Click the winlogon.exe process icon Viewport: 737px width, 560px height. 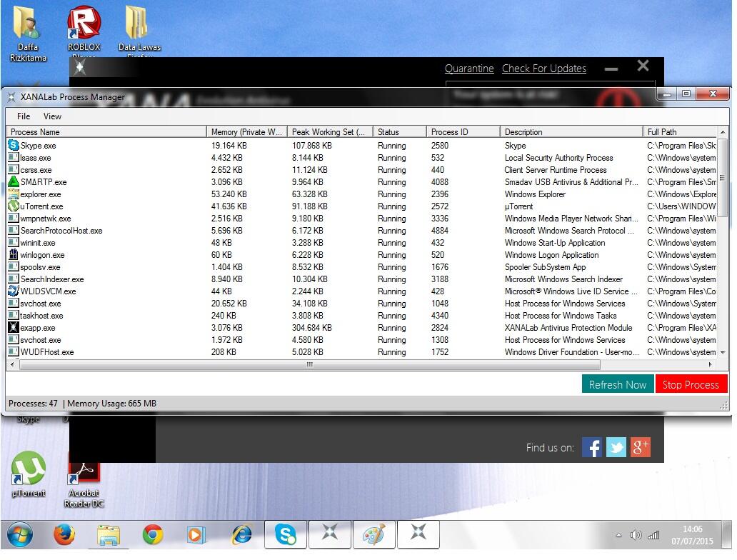[14, 254]
